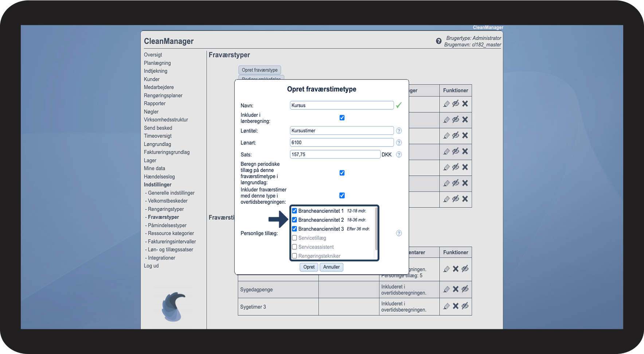Viewport: 644px width, 354px height.
Task: Check the Rengøringstekniker option
Action: coord(294,256)
